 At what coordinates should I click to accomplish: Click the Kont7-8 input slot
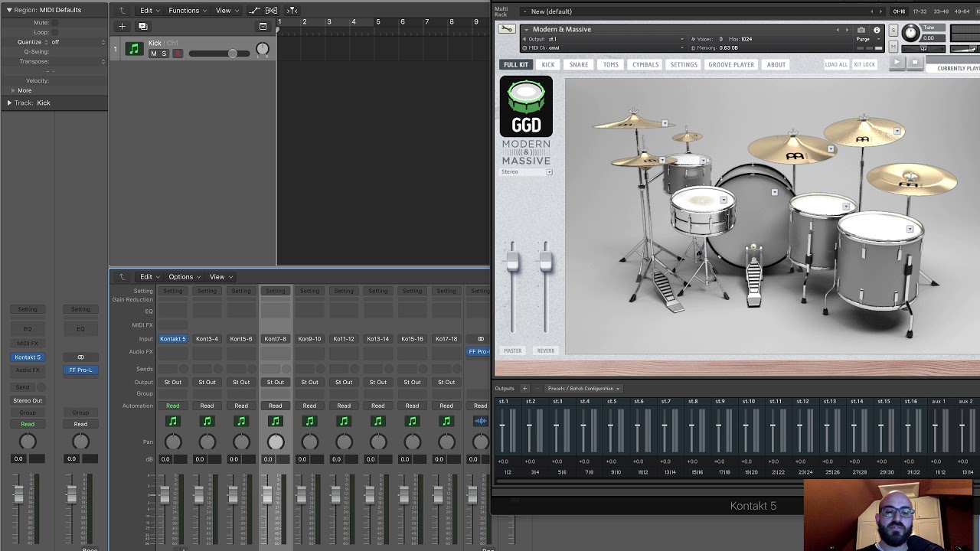[275, 339]
